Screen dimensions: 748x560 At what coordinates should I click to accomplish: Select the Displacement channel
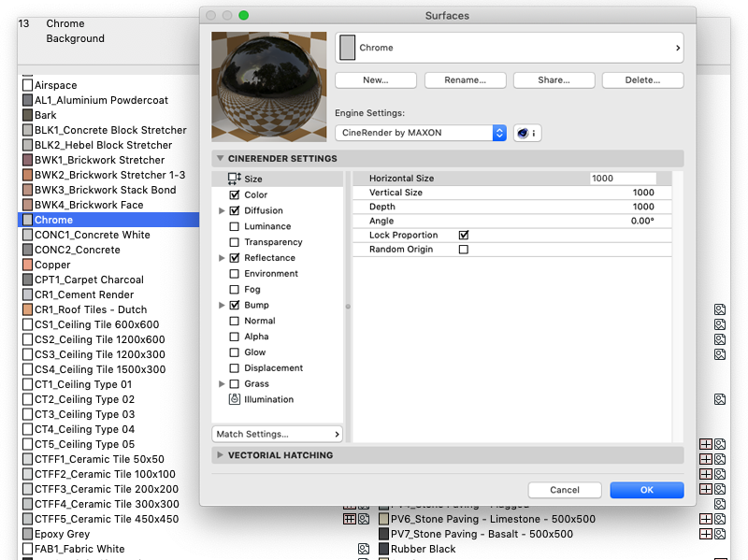click(x=265, y=367)
